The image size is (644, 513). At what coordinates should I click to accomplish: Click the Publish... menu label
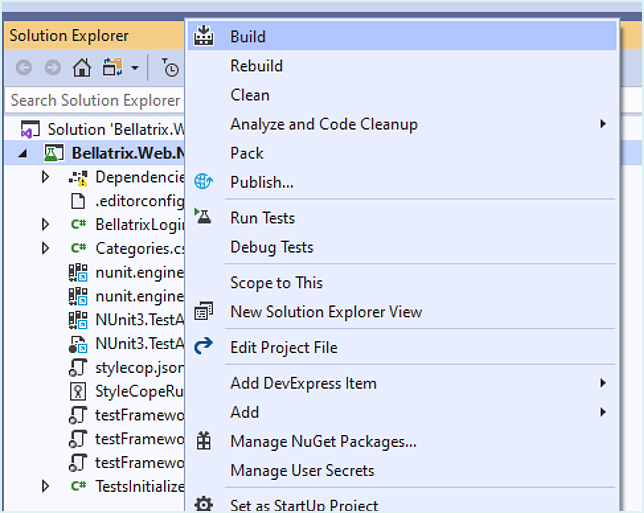(x=262, y=182)
